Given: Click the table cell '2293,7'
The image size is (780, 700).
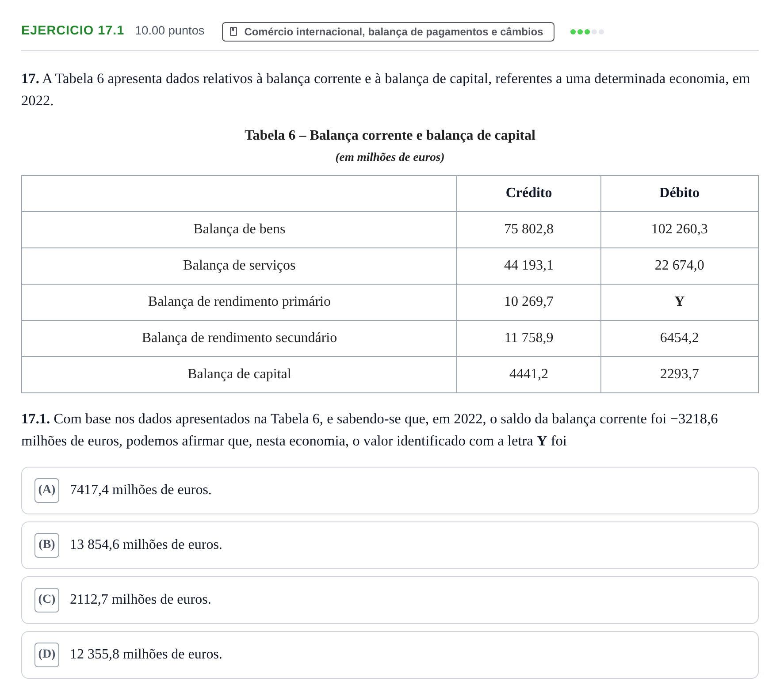Looking at the screenshot, I should click(x=679, y=374).
